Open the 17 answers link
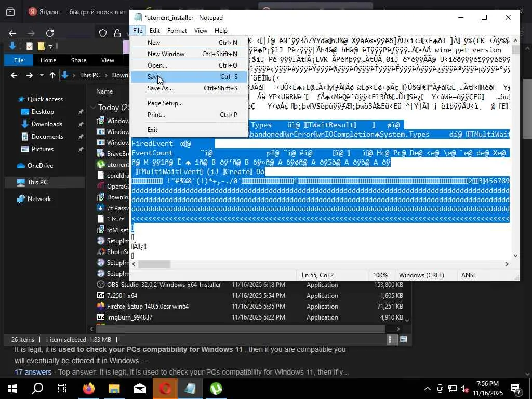This screenshot has width=532, height=399. (33, 372)
